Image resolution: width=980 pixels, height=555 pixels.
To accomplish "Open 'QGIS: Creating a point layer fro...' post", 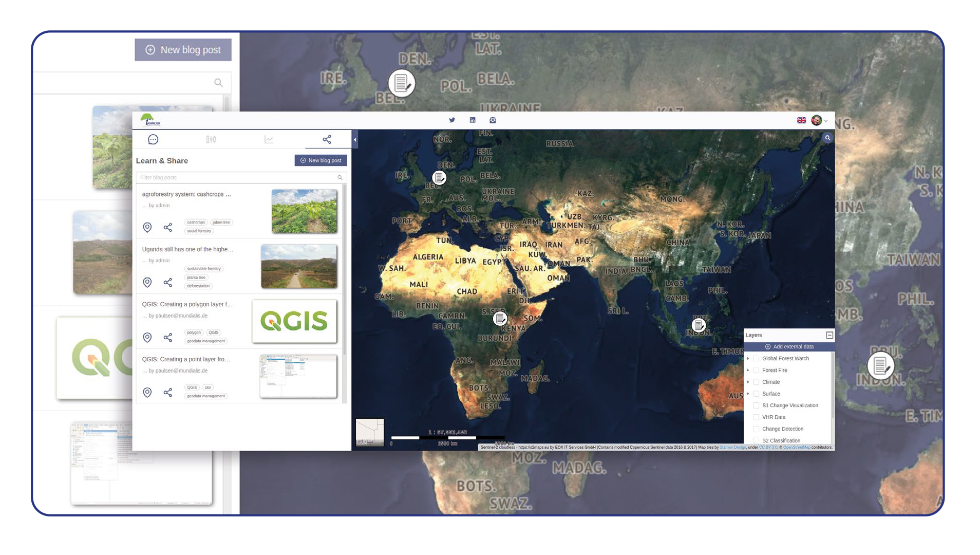I will click(186, 359).
